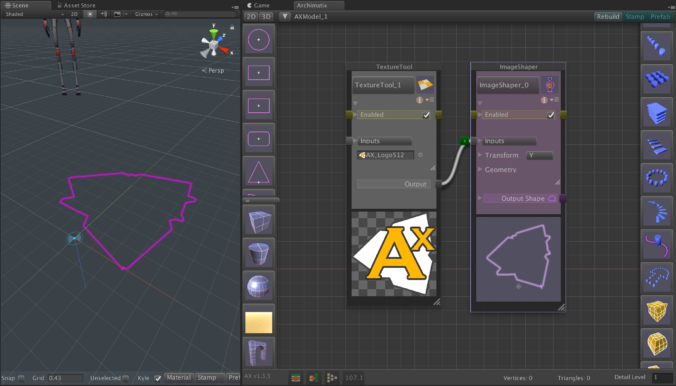676x386 pixels.
Task: Open the scene effects dropdown arrow
Action: 126,14
